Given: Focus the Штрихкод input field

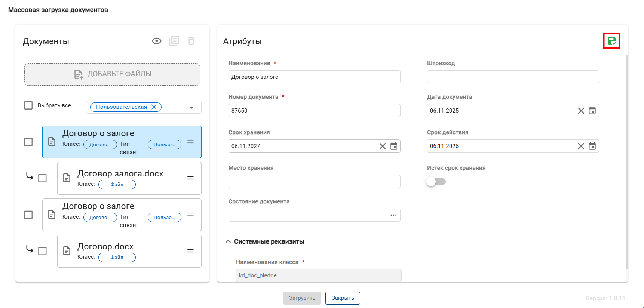Looking at the screenshot, I should [513, 77].
